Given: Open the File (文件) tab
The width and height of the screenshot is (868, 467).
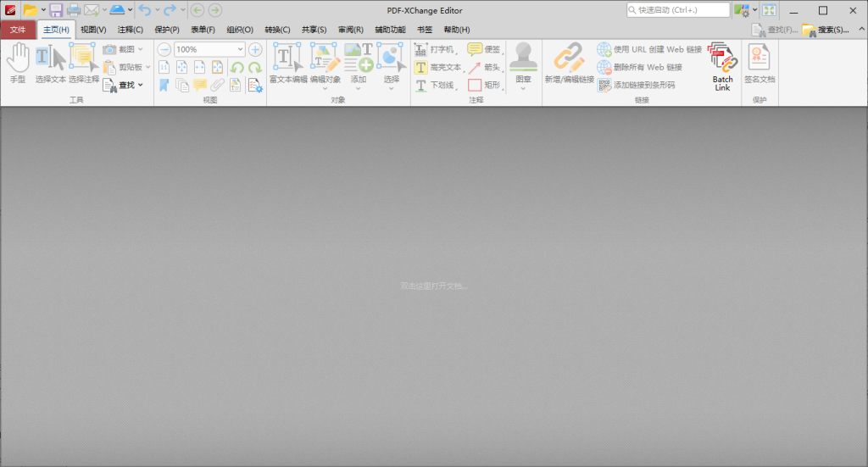Looking at the screenshot, I should point(18,30).
